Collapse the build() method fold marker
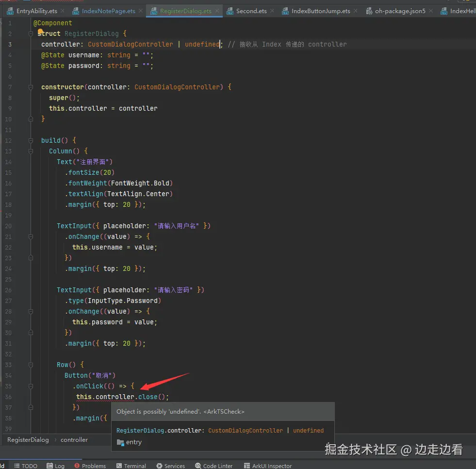 tap(31, 140)
